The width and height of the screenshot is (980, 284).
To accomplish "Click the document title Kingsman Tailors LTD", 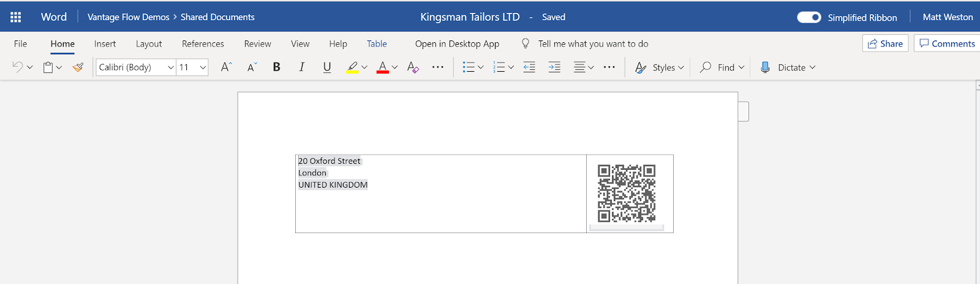I will (470, 17).
